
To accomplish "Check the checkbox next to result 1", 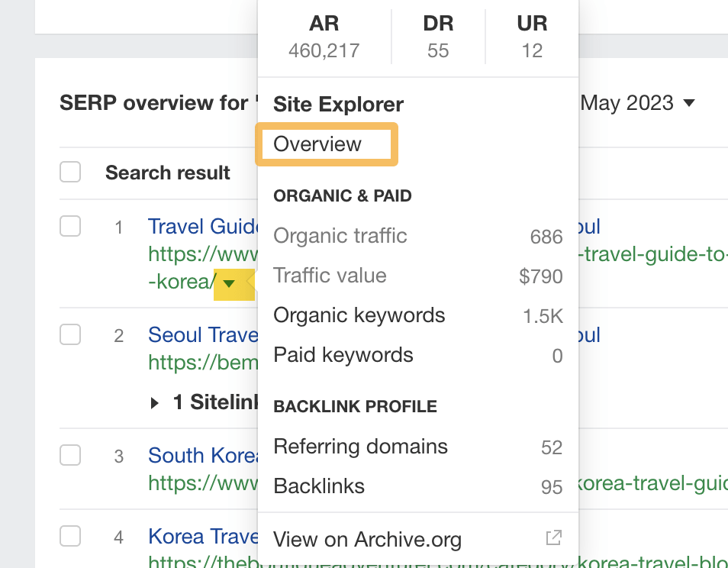I will click(69, 226).
